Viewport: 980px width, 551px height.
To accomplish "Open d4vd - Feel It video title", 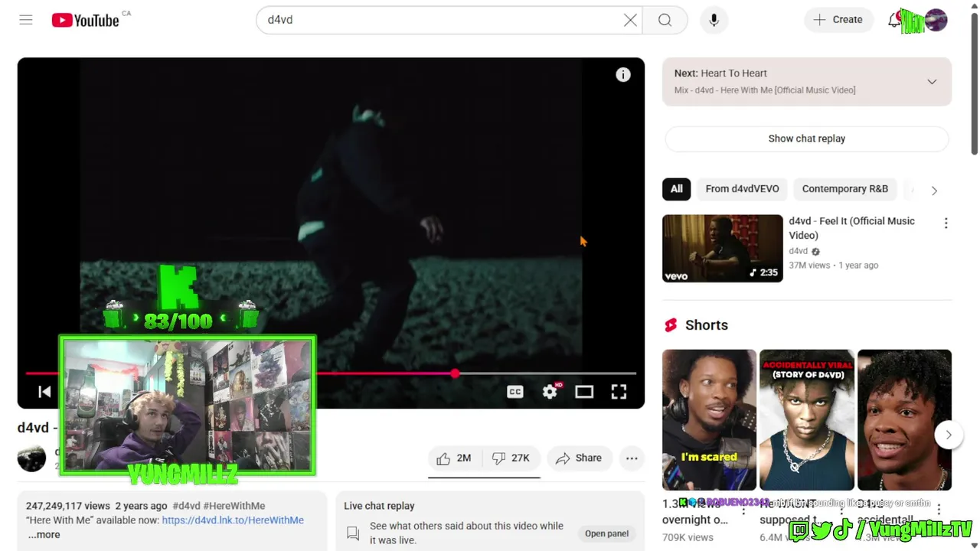I will click(x=851, y=228).
